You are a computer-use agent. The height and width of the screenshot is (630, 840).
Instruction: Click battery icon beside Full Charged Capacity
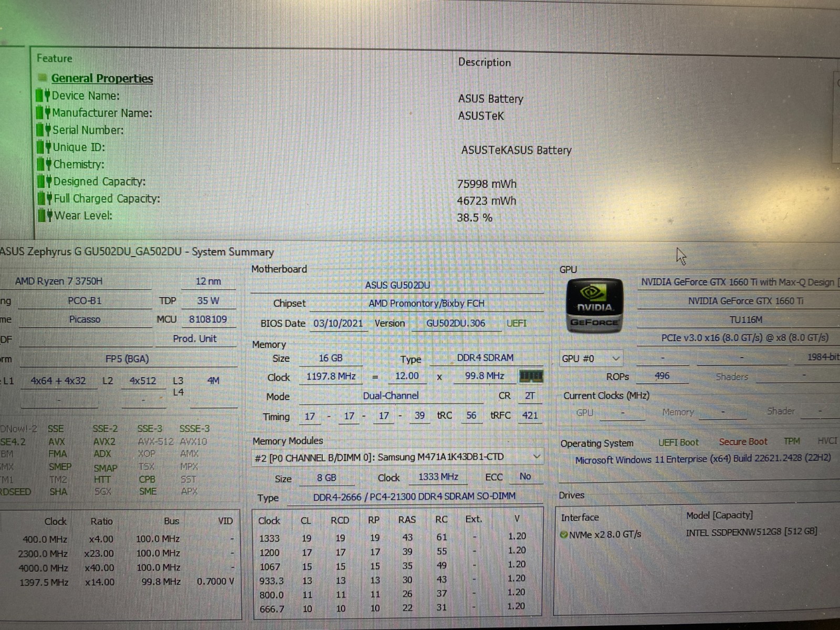pyautogui.click(x=46, y=198)
